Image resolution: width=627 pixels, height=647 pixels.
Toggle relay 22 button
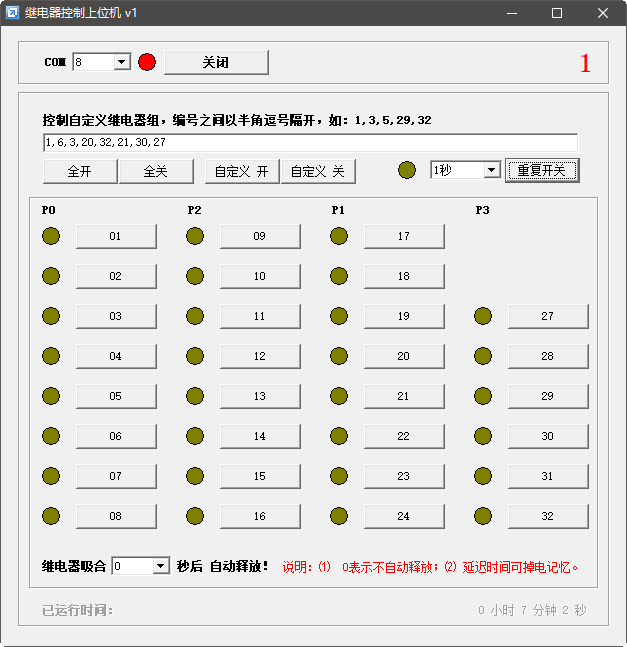coord(404,437)
